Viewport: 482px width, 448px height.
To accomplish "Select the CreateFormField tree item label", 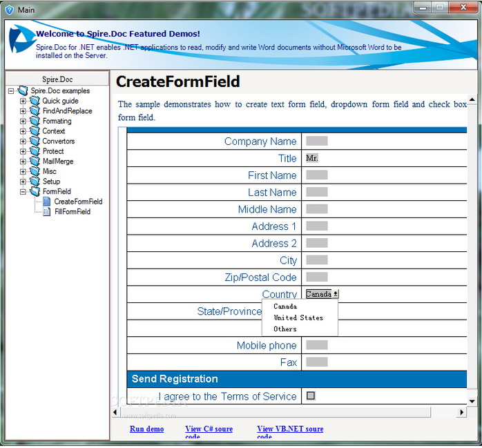I will tap(79, 202).
